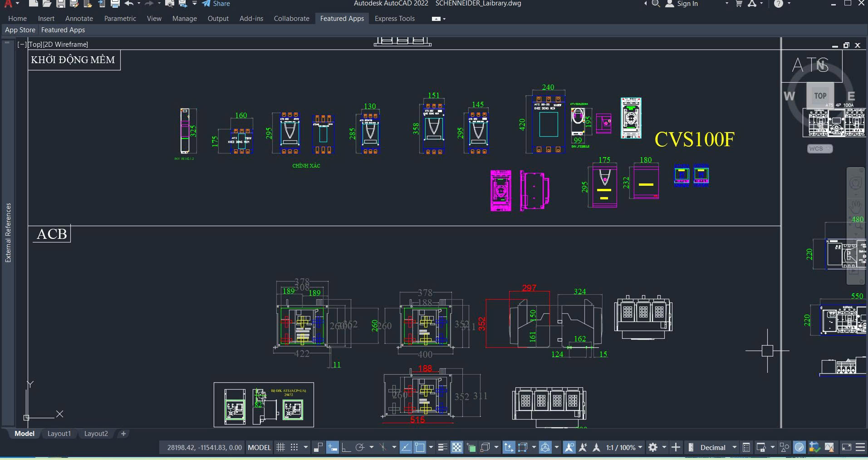The image size is (868, 460).
Task: Click the Plot printer icon
Action: (x=115, y=4)
